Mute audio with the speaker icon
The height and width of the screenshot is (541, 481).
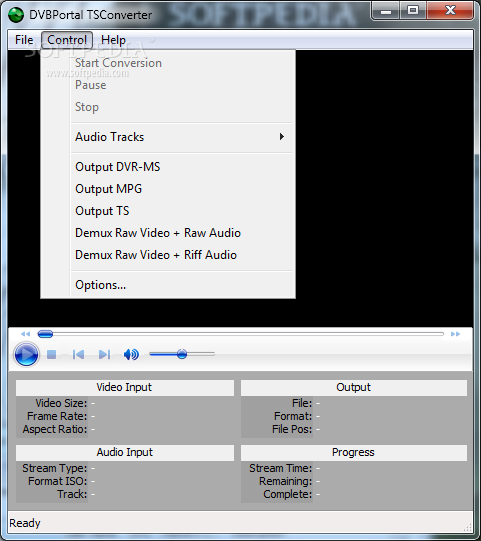pyautogui.click(x=131, y=354)
